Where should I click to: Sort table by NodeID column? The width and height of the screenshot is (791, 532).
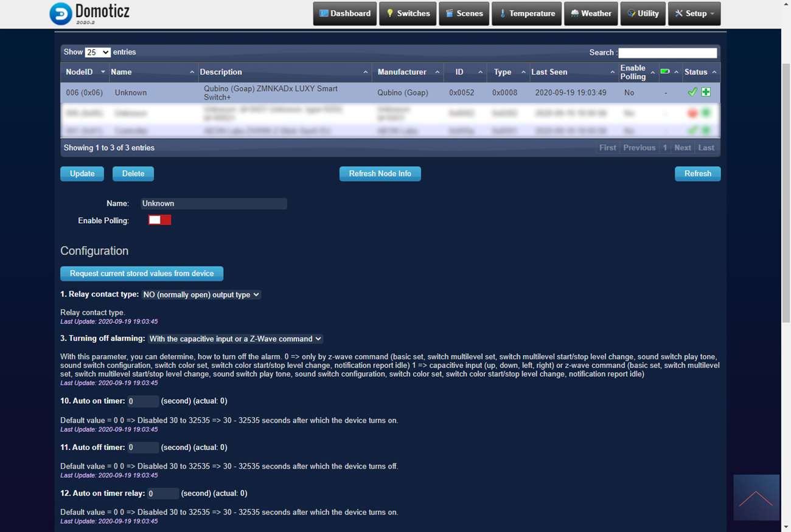tap(85, 72)
